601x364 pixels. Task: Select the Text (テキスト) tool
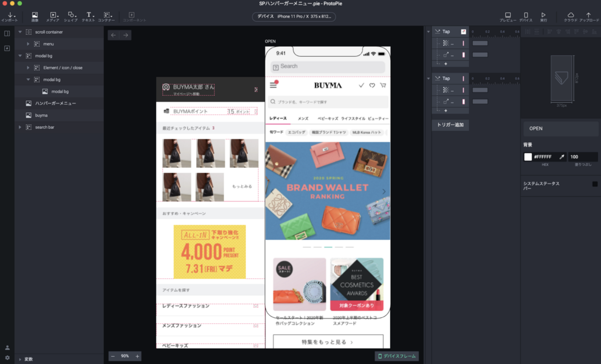(88, 17)
